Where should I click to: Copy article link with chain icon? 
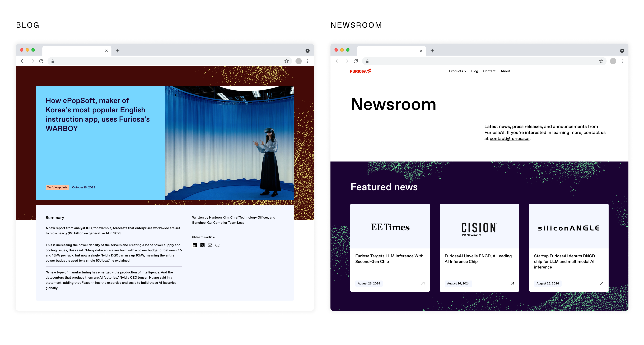point(218,245)
